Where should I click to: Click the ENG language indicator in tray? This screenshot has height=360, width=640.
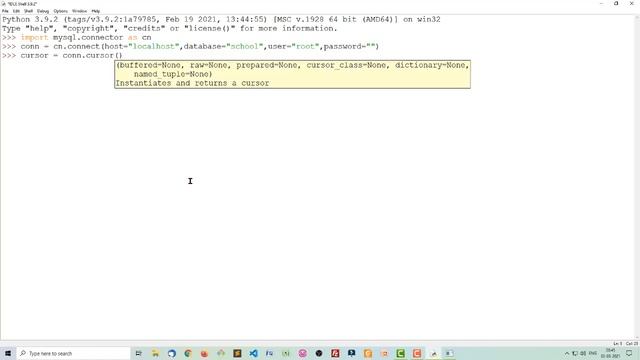[593, 353]
